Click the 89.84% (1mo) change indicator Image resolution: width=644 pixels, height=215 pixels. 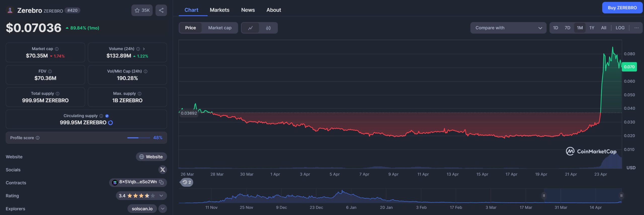pos(83,28)
